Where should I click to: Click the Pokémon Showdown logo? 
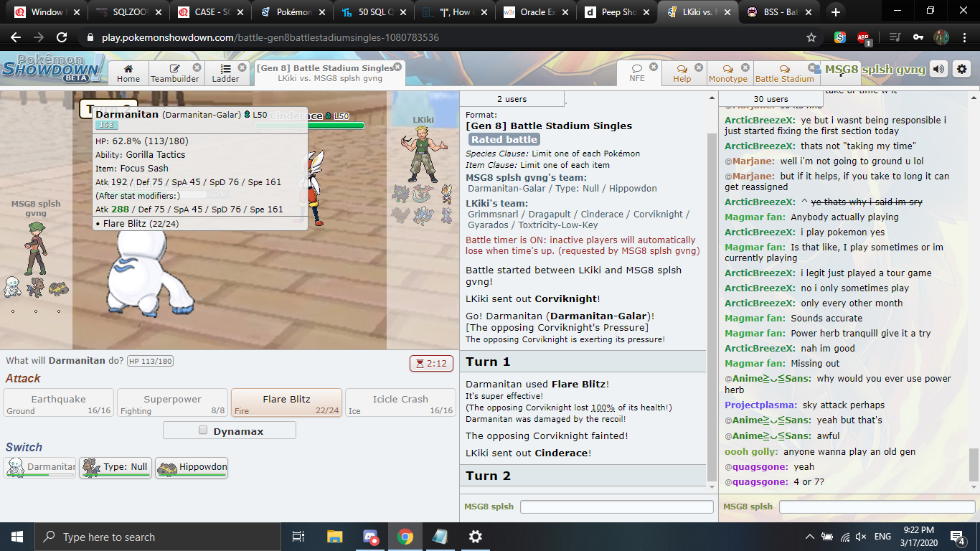tap(52, 68)
